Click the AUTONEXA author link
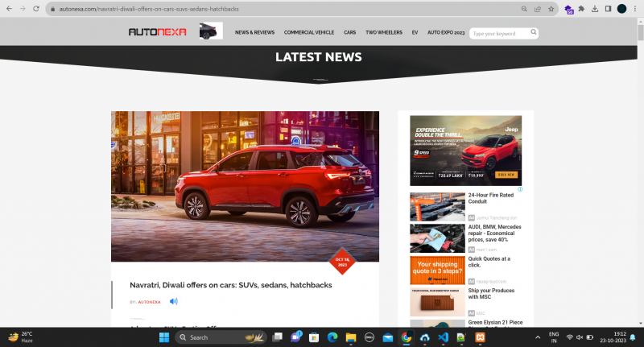This screenshot has height=347, width=644. (149, 302)
